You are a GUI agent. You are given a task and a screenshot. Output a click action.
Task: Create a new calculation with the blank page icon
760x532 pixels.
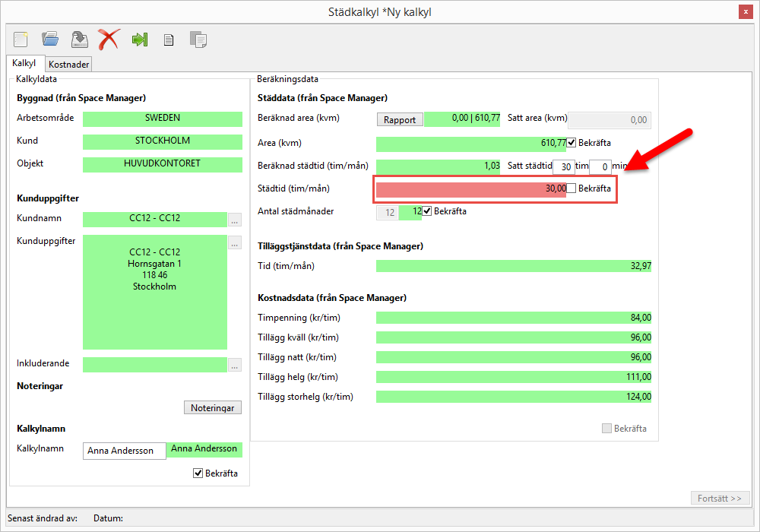[21, 39]
